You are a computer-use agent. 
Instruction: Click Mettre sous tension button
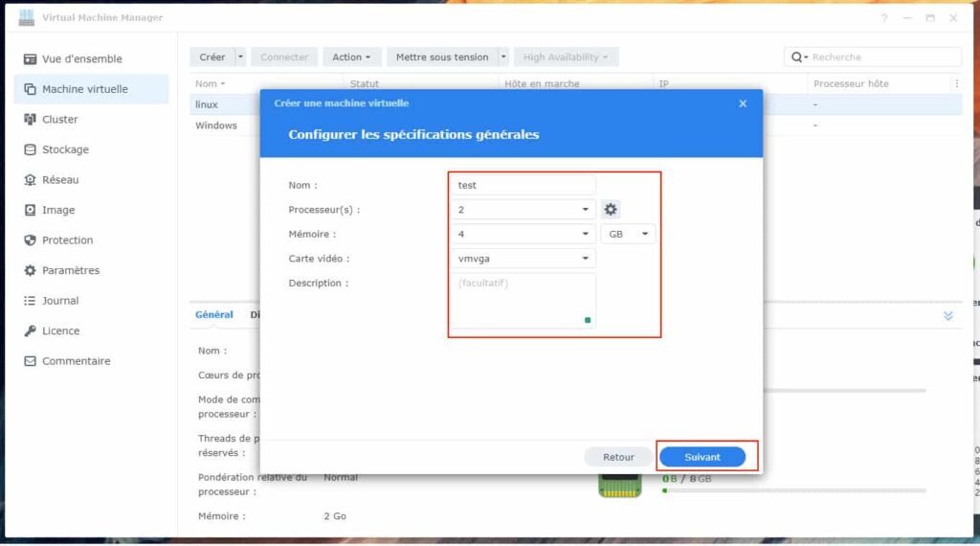[x=442, y=57]
